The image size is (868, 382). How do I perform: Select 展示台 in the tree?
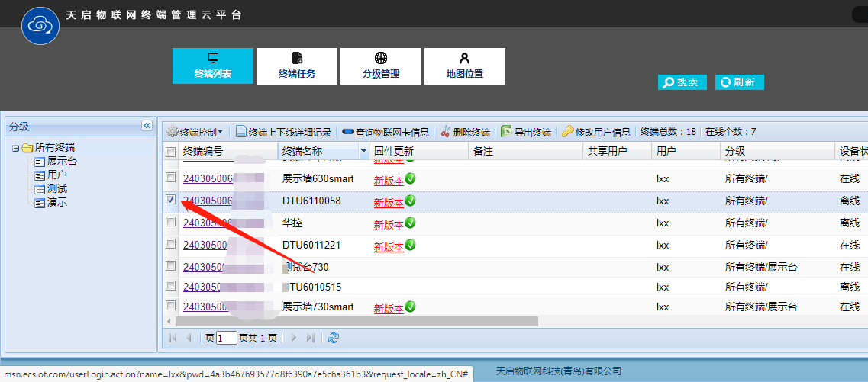coord(61,162)
